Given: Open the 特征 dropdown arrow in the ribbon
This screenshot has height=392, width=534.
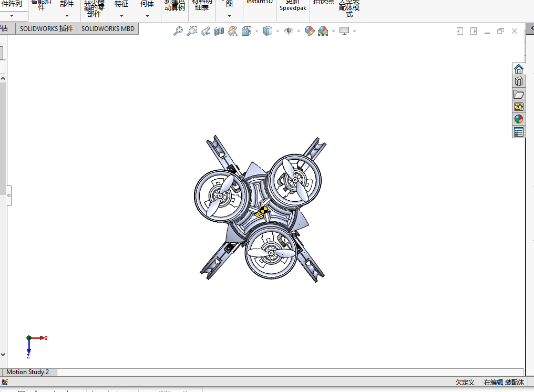Looking at the screenshot, I should [x=121, y=16].
